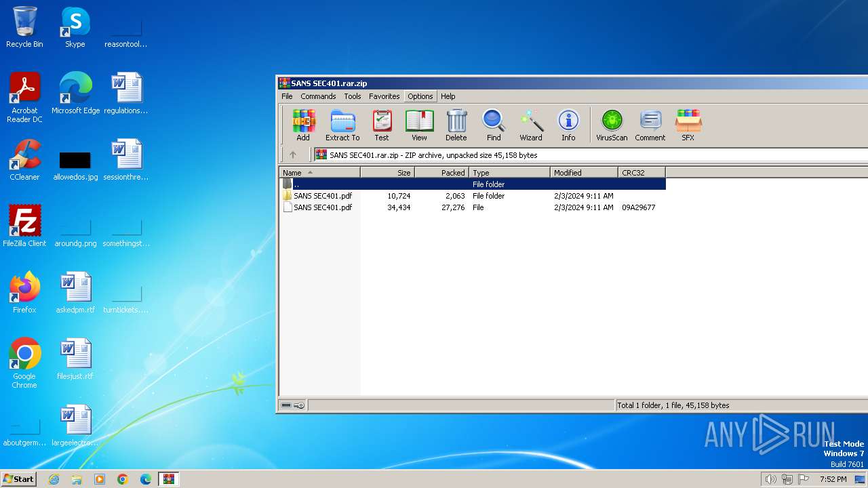Sort by the Size column header
Screen dimensions: 868x488
[387, 173]
